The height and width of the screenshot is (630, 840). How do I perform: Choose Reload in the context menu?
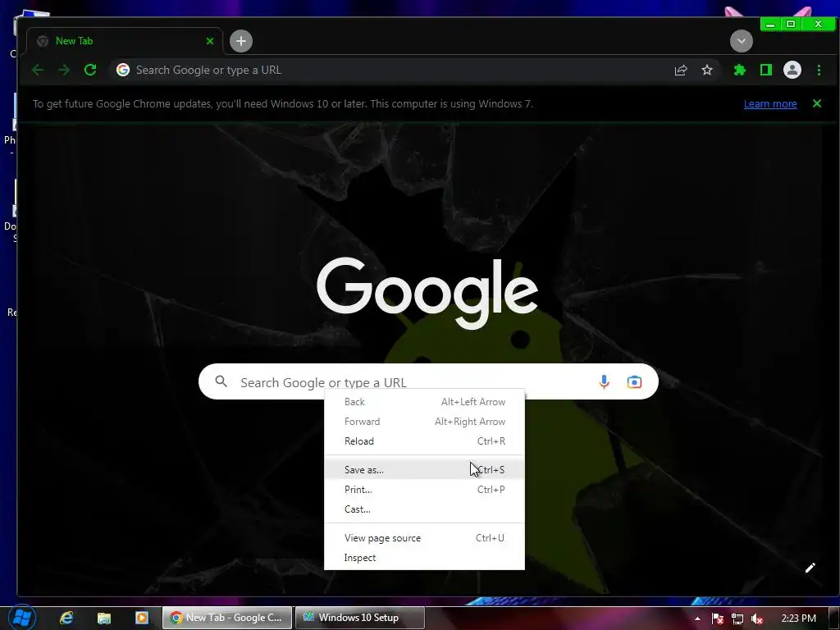tap(424, 441)
